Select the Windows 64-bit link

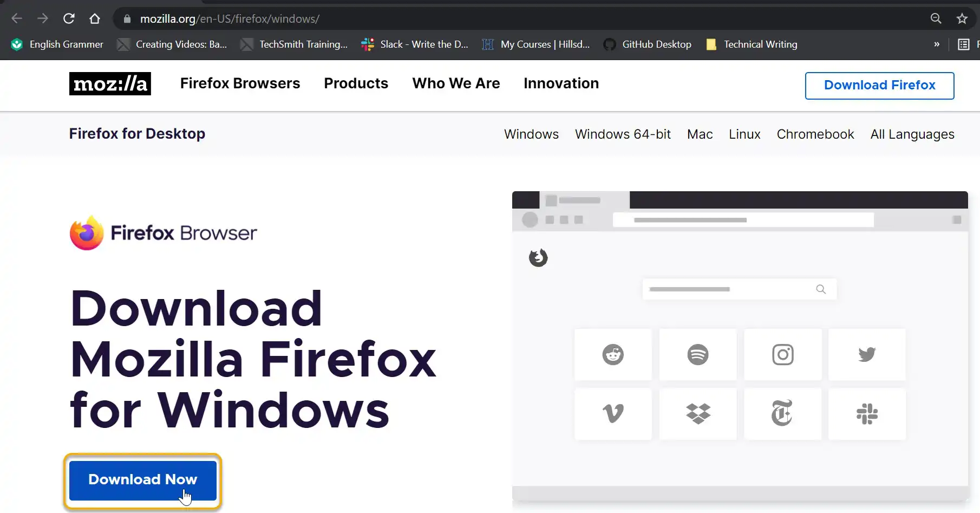[623, 134]
